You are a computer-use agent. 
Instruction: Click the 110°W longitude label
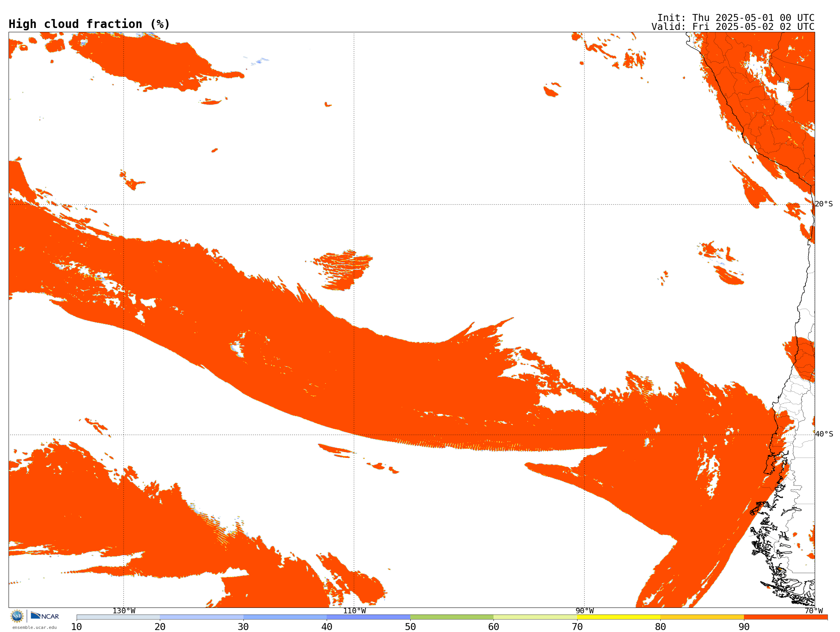(354, 611)
